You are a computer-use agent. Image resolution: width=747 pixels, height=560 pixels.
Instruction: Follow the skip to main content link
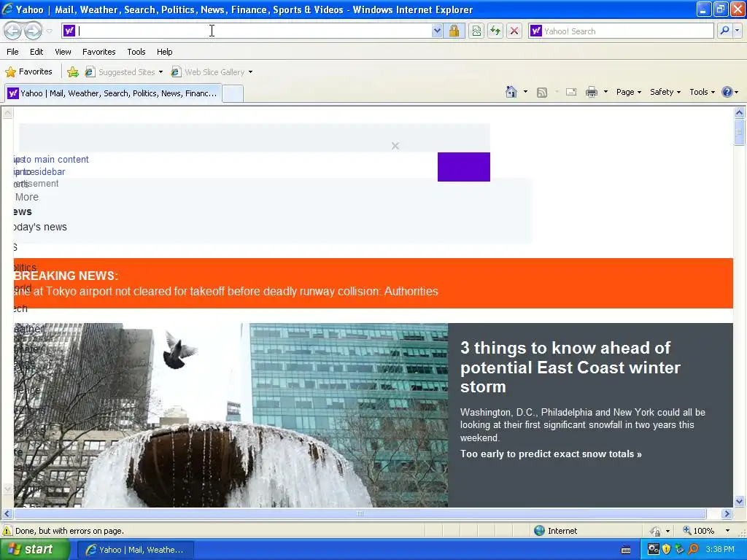click(52, 160)
